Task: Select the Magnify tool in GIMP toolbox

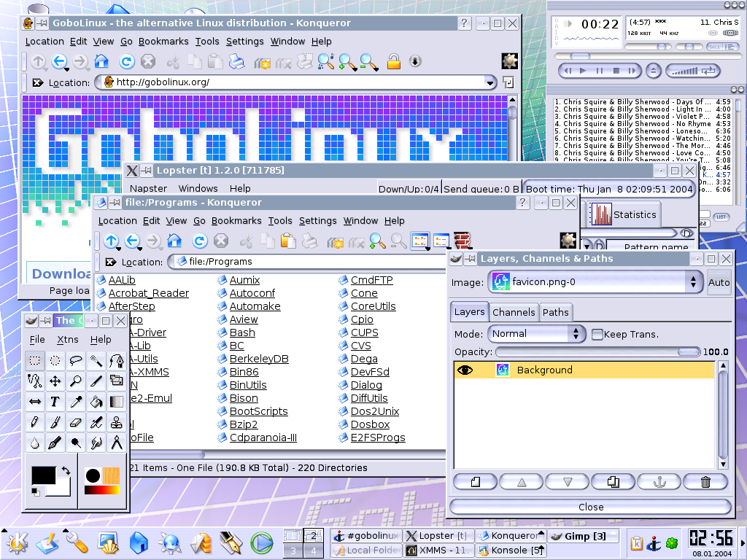Action: [76, 381]
